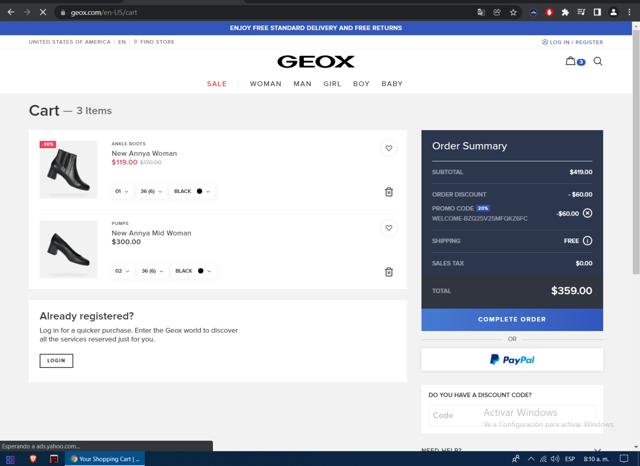
Task: Open ankle boot product thumbnail
Action: tap(68, 170)
